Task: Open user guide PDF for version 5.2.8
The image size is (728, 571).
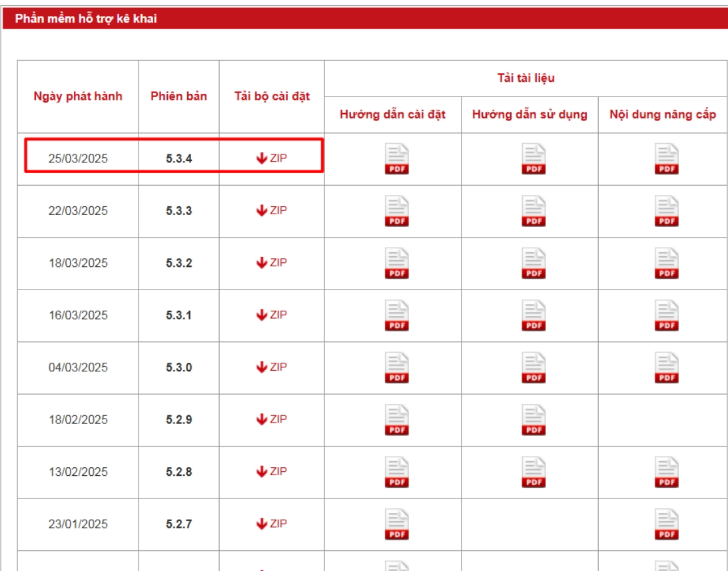Action: pyautogui.click(x=534, y=472)
